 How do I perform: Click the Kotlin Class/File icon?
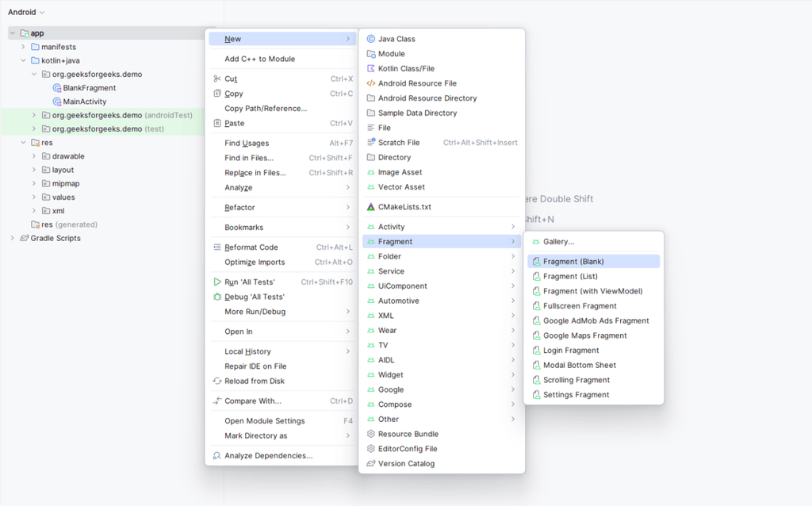(x=371, y=68)
